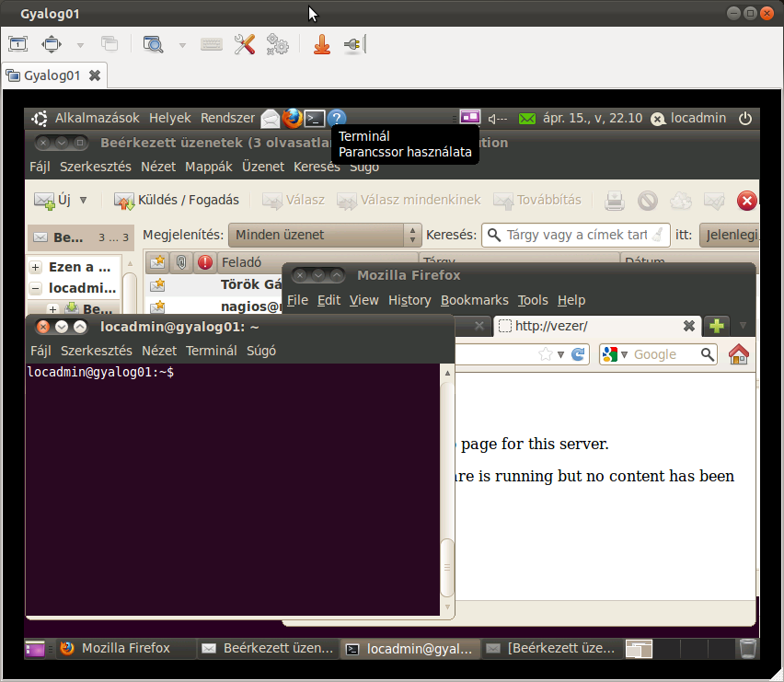784x682 pixels.
Task: Open preferences wrench-and-screwdriver icon
Action: [245, 44]
